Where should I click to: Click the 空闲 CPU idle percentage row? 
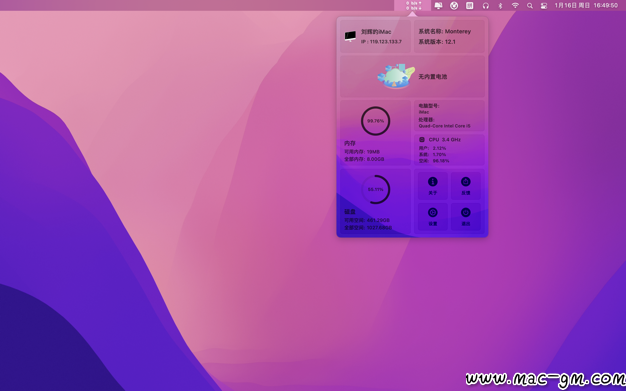434,161
